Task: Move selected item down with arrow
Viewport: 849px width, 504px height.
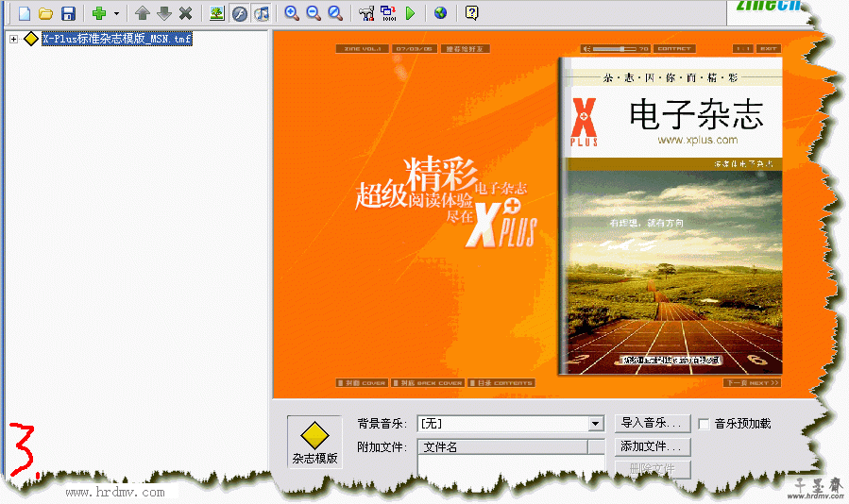Action: [164, 13]
